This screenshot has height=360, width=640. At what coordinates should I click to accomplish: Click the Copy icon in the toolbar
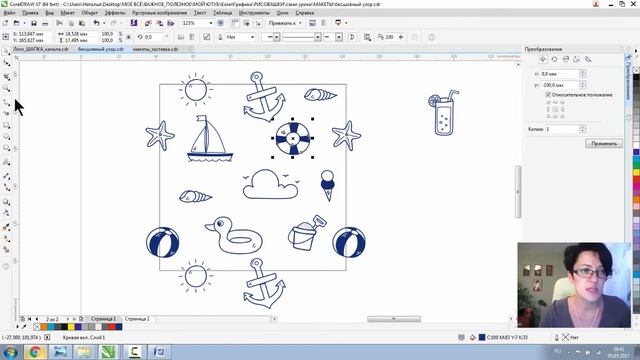click(x=71, y=23)
